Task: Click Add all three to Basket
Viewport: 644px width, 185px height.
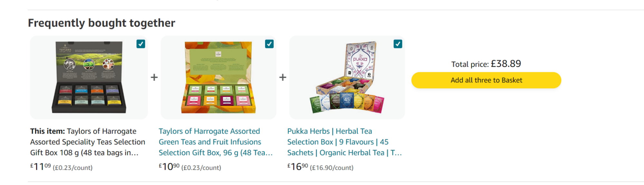Action: pos(486,80)
